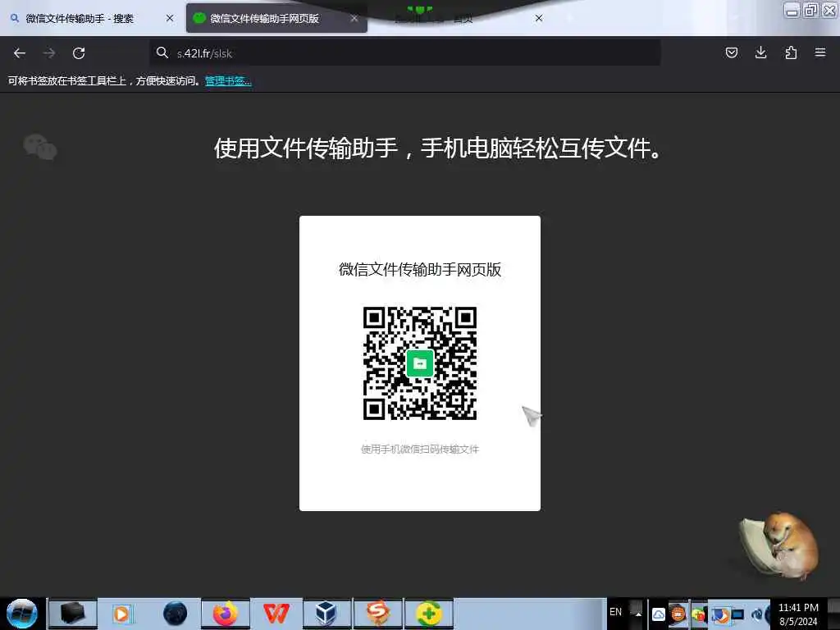Open the Firefox hamburger menu
Viewport: 840px width, 630px height.
[820, 52]
